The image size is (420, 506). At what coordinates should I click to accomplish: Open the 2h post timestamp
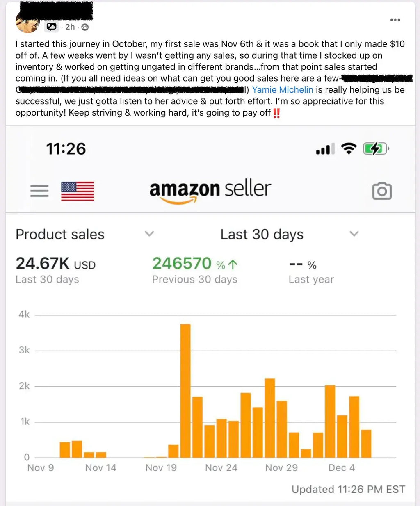point(70,27)
